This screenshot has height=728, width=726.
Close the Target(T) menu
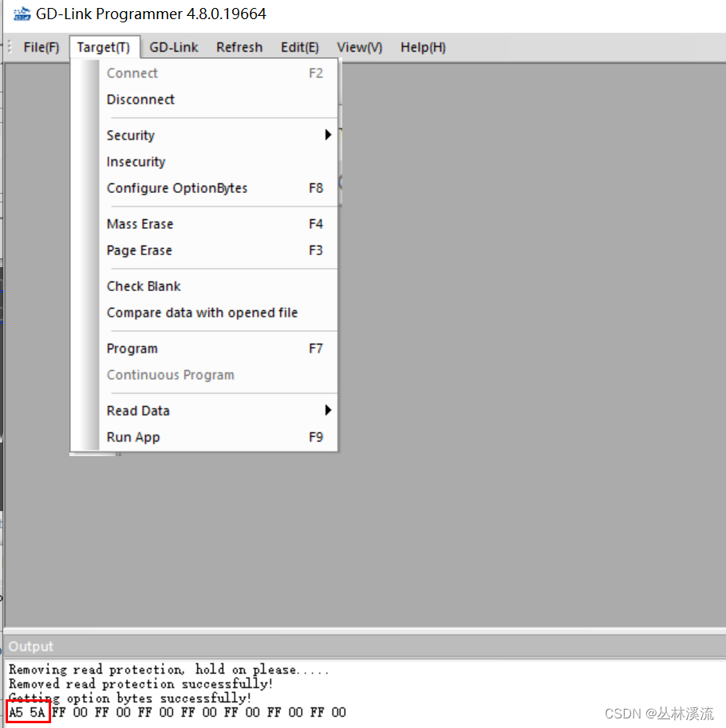pyautogui.click(x=104, y=47)
